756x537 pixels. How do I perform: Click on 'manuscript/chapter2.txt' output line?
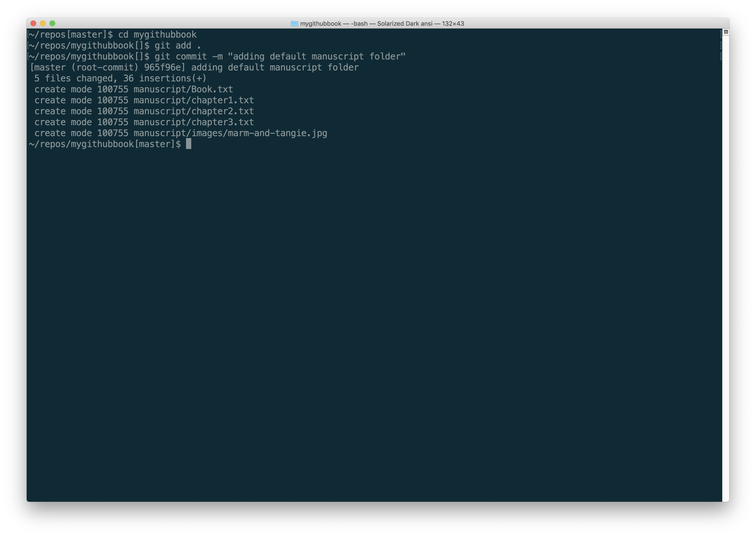point(193,111)
